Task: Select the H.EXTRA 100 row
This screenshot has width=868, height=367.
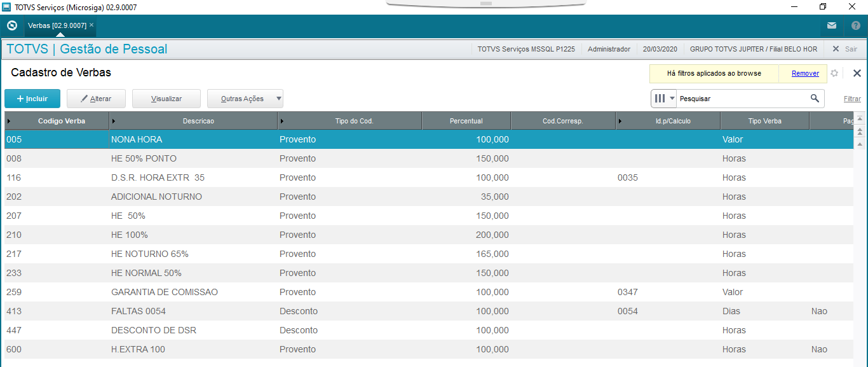Action: point(428,349)
